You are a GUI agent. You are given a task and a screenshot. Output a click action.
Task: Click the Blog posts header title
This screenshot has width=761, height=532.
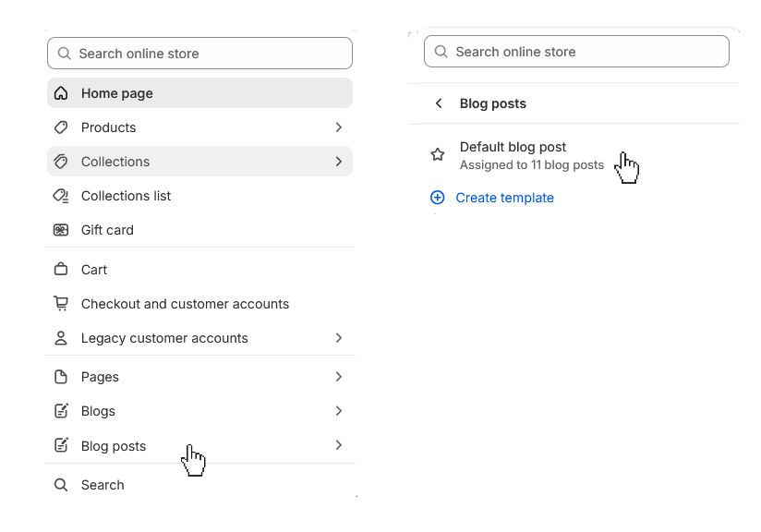pos(492,103)
